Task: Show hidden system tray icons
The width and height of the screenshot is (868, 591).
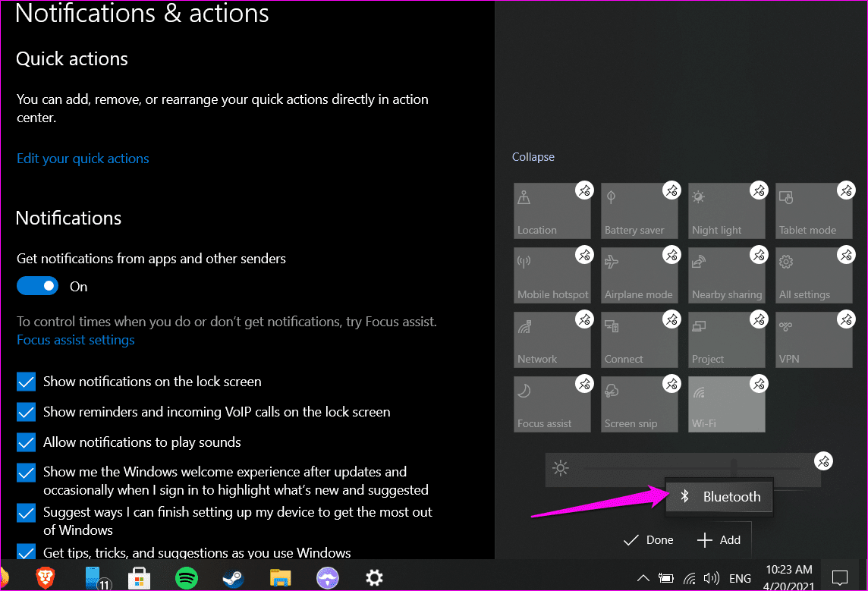Action: (x=643, y=578)
